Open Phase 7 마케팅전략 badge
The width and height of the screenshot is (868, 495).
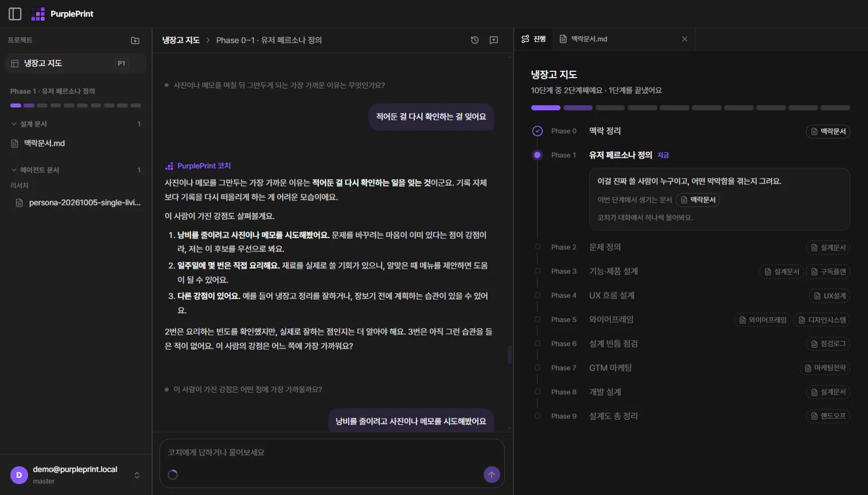(x=825, y=368)
